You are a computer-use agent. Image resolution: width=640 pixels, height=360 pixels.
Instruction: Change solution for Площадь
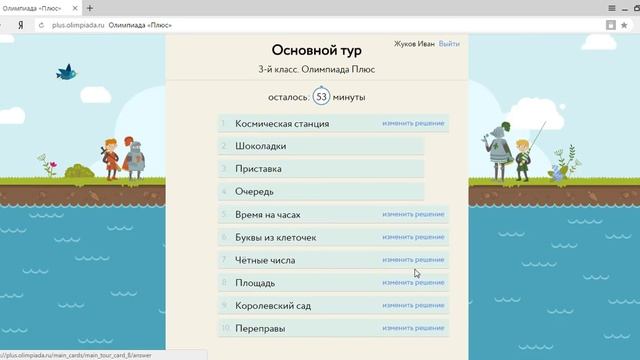(x=413, y=282)
